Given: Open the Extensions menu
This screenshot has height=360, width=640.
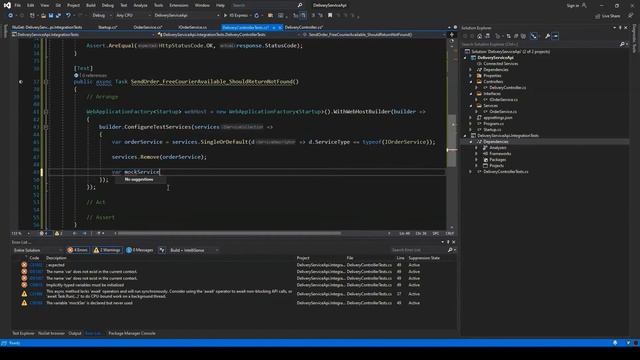Looking at the screenshot, I should point(179,5).
